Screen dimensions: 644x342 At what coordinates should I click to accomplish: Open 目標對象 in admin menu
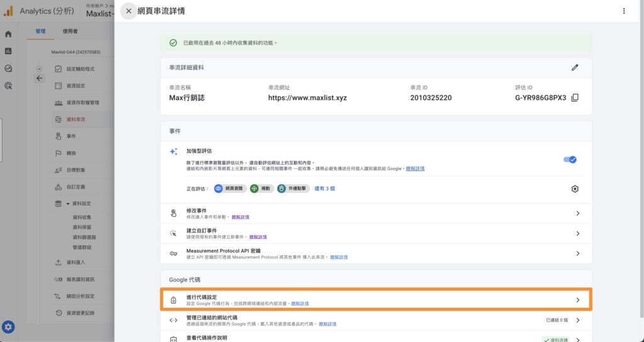point(76,170)
